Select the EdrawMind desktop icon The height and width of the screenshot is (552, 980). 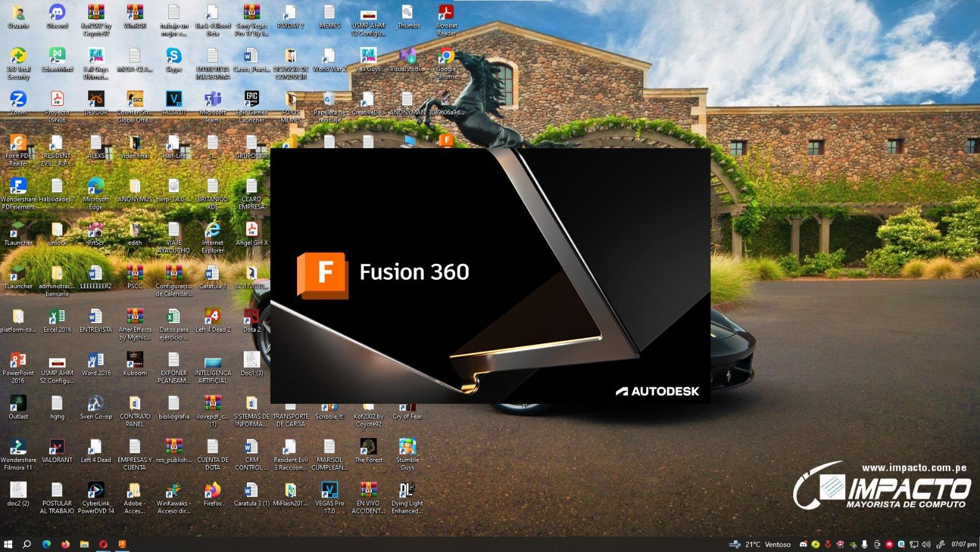click(57, 60)
